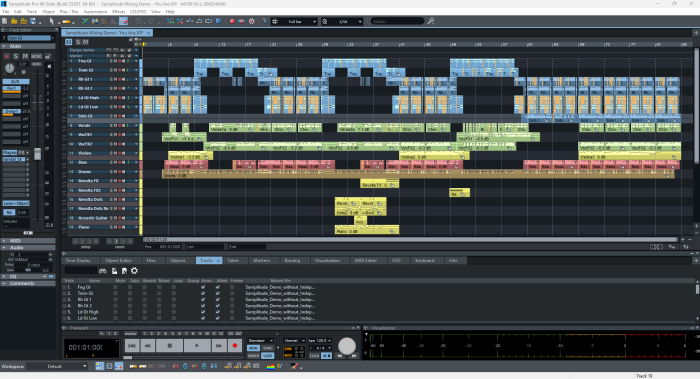
Task: Click the Play button in Transport
Action: 197,346
